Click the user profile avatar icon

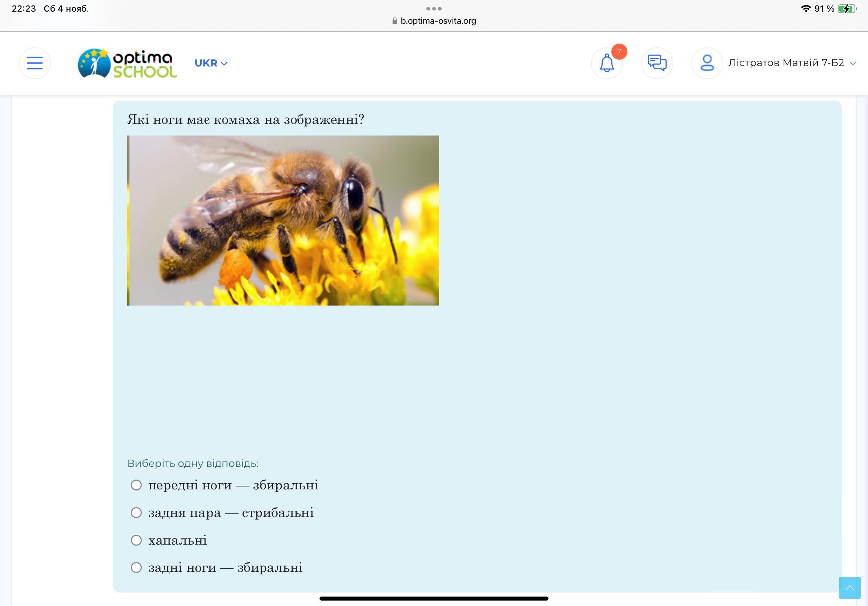point(707,63)
